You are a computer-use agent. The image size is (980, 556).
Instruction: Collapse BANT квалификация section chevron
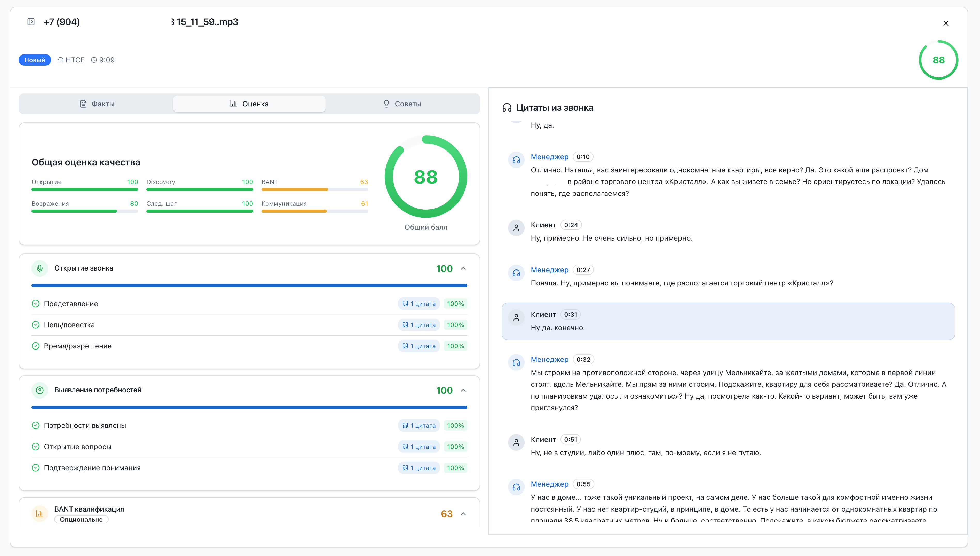point(463,514)
